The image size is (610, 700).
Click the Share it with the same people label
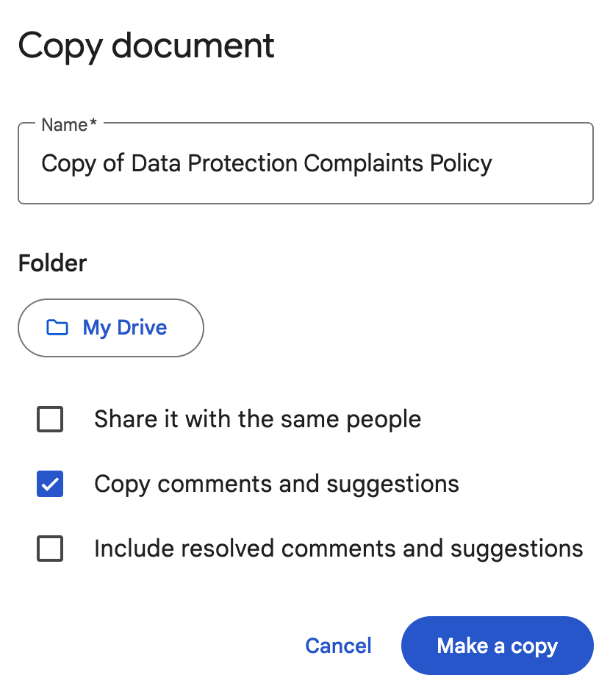(257, 420)
